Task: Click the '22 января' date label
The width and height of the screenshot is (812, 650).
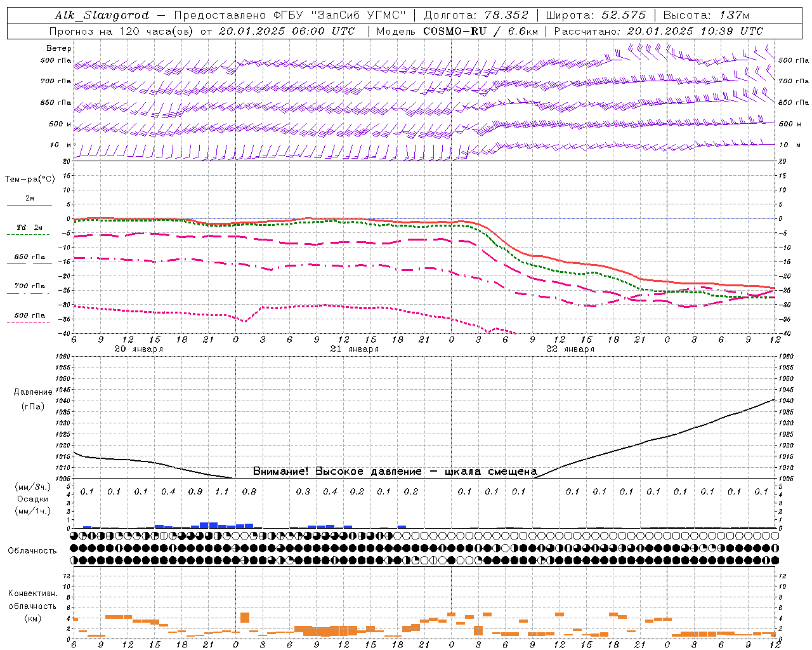Action: (x=570, y=349)
